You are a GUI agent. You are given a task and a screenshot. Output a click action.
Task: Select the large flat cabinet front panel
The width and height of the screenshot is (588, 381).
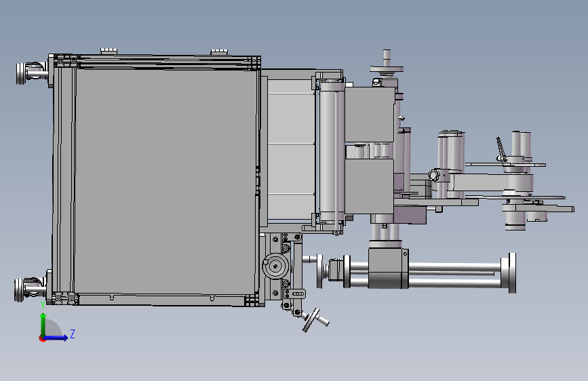[x=165, y=181]
